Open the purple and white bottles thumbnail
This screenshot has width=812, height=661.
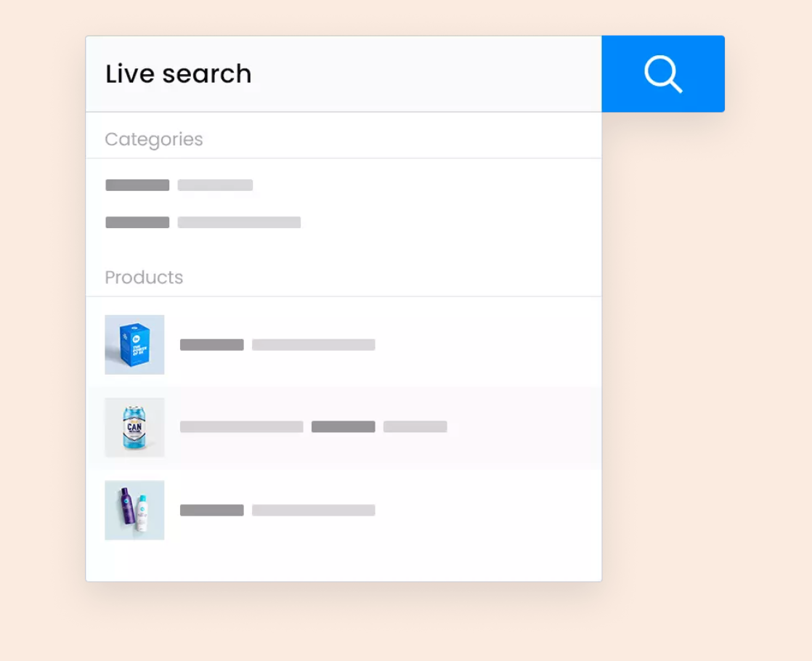tap(134, 510)
